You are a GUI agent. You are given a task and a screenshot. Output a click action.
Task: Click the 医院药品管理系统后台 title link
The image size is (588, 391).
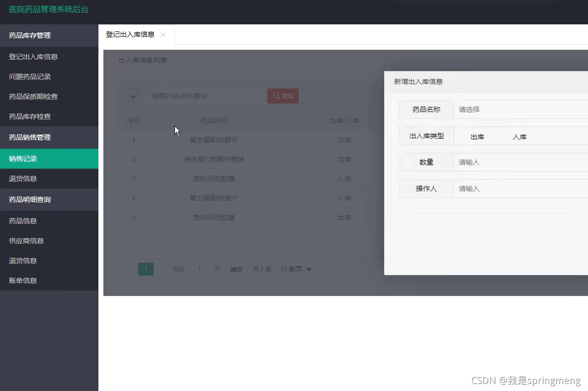pyautogui.click(x=49, y=9)
